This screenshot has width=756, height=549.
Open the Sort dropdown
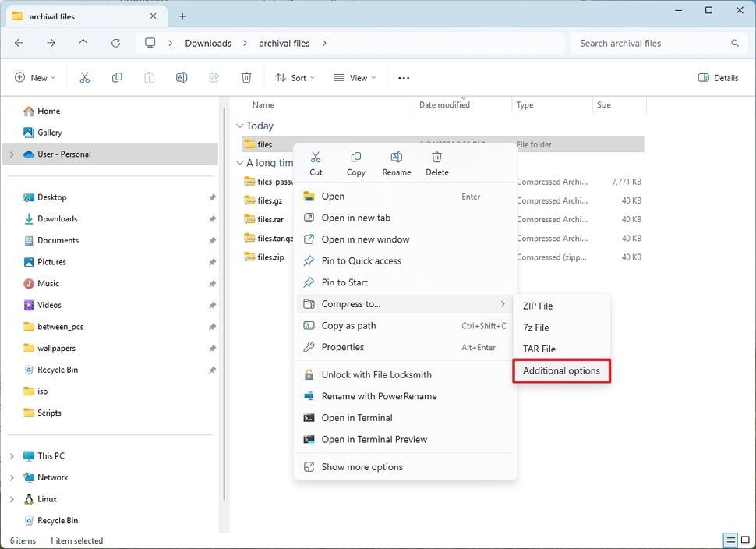[x=294, y=77]
